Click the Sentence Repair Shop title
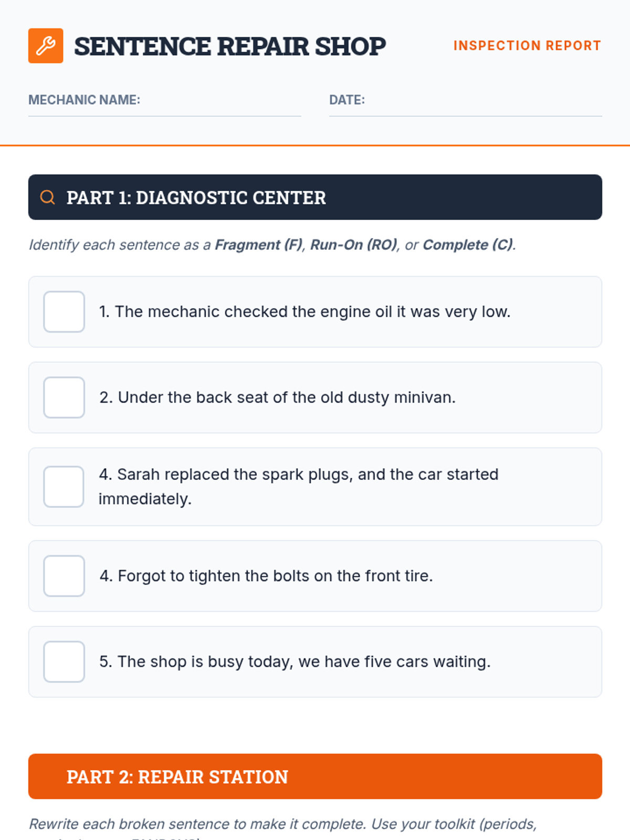 [230, 46]
